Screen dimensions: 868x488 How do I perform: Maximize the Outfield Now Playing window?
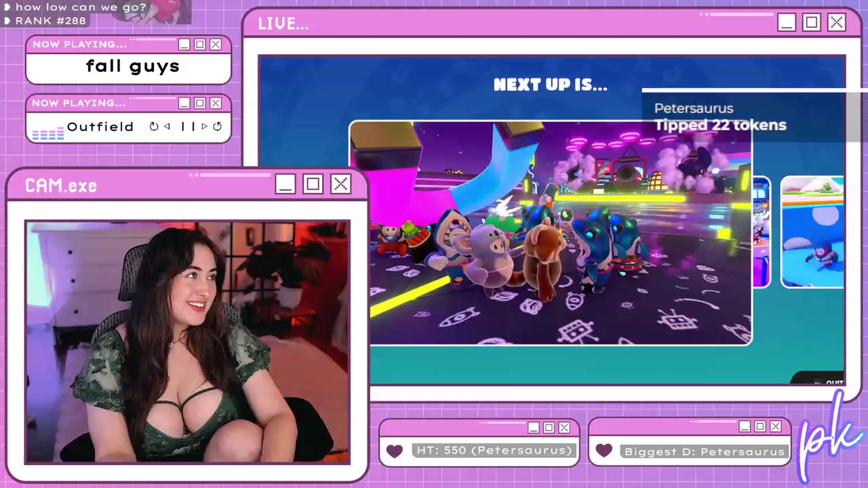point(200,103)
